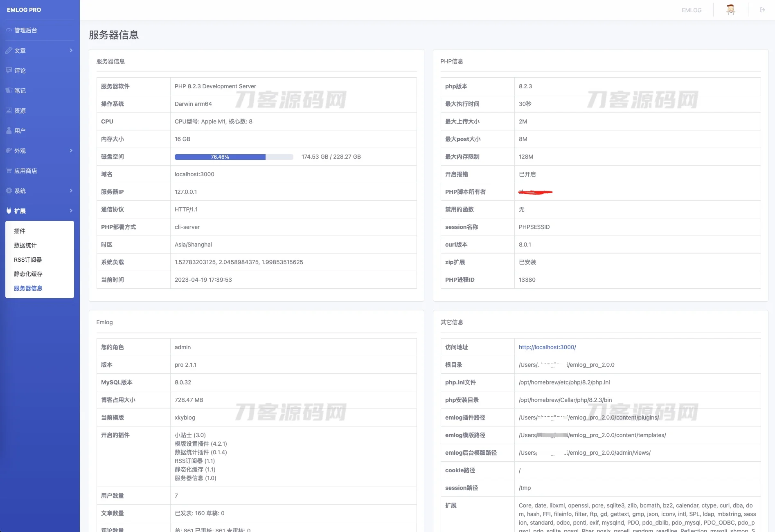Select the 笔记 notes icon
The height and width of the screenshot is (532, 775).
click(x=9, y=90)
